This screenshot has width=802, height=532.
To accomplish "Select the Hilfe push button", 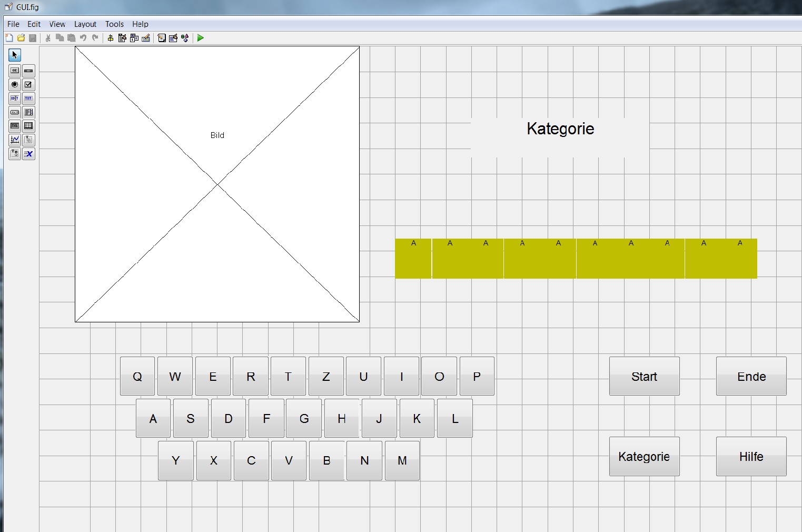I will click(x=751, y=456).
